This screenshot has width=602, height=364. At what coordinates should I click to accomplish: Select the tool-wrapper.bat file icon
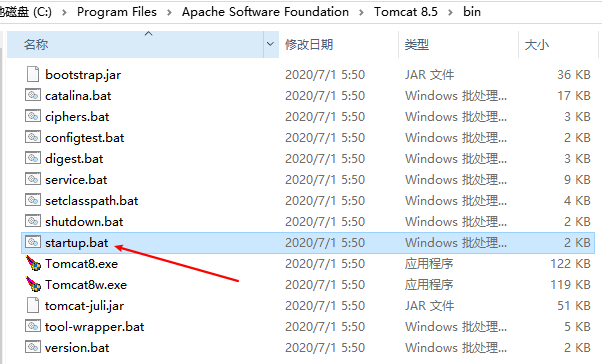33,326
